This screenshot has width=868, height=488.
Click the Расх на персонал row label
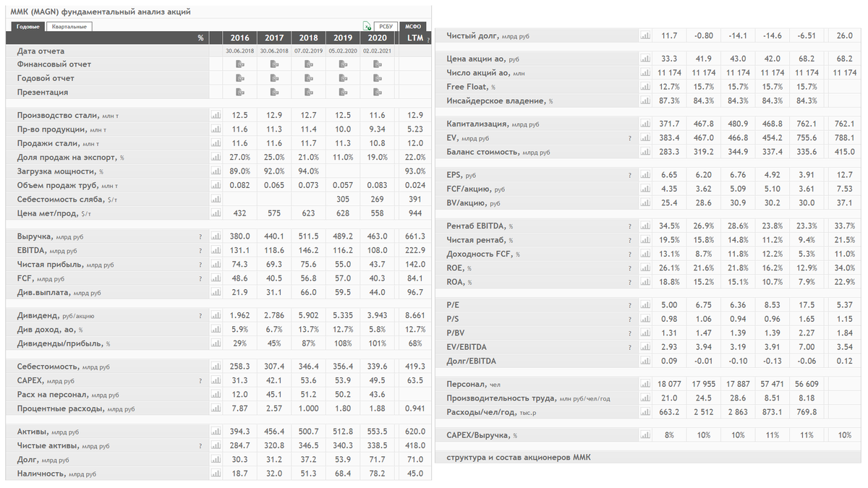68,395
